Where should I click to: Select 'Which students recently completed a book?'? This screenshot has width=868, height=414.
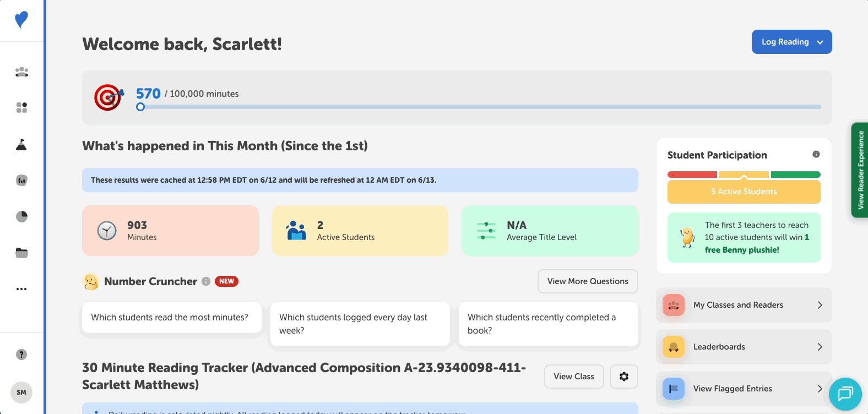tap(549, 324)
